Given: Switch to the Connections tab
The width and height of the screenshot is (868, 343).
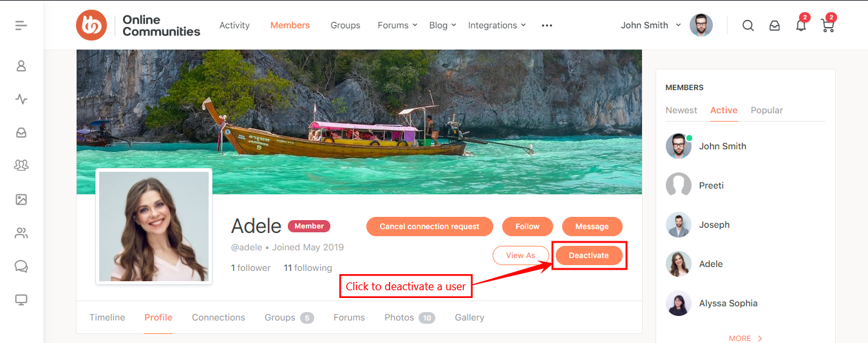Looking at the screenshot, I should click(x=218, y=317).
